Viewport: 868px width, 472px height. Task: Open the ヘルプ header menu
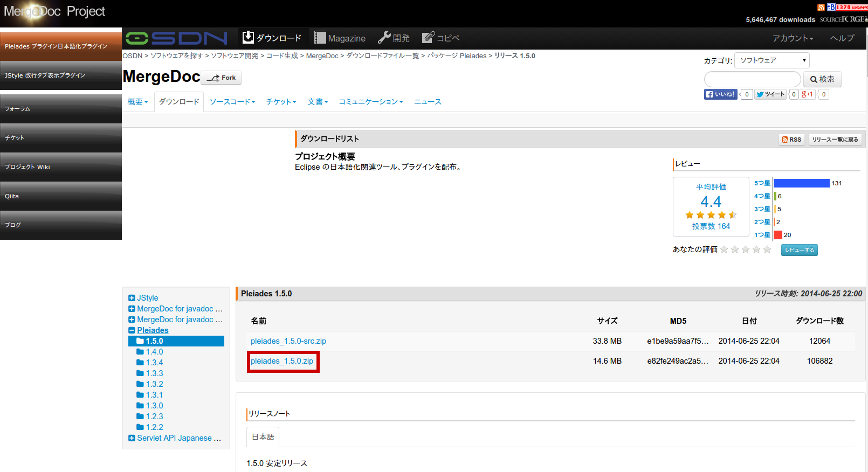[842, 38]
